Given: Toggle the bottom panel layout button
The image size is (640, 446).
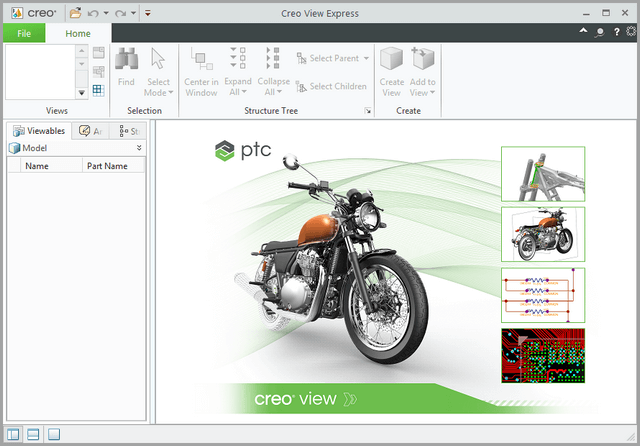Looking at the screenshot, I should point(33,434).
